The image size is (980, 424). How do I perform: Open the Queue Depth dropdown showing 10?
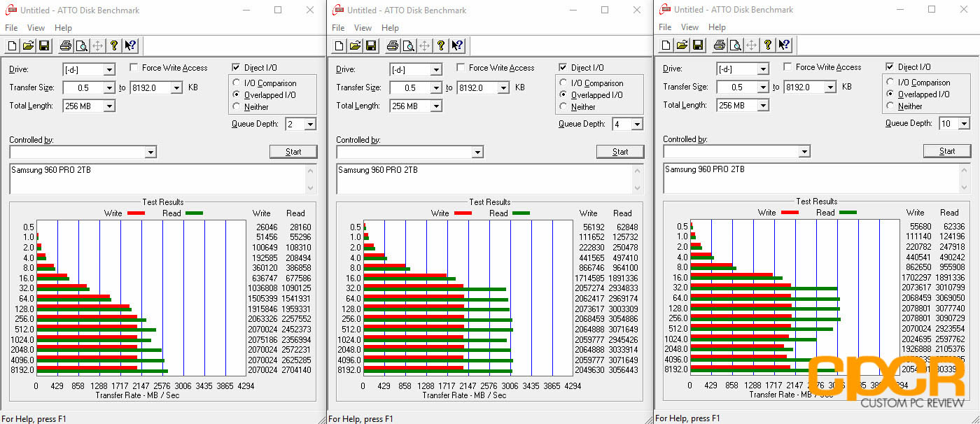(x=964, y=123)
